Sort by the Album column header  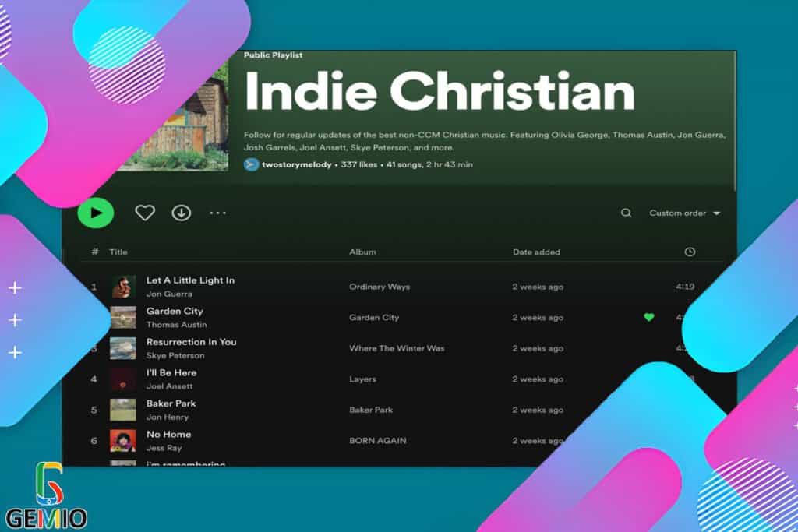coord(362,252)
